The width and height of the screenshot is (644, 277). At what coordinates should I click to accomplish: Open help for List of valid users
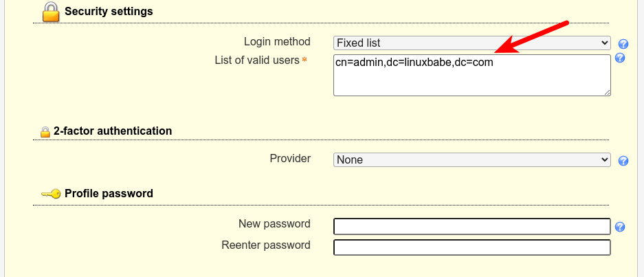[x=619, y=58]
